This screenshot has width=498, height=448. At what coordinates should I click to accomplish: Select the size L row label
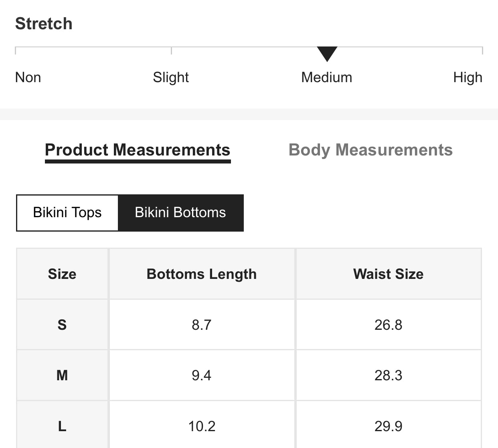coord(62,426)
